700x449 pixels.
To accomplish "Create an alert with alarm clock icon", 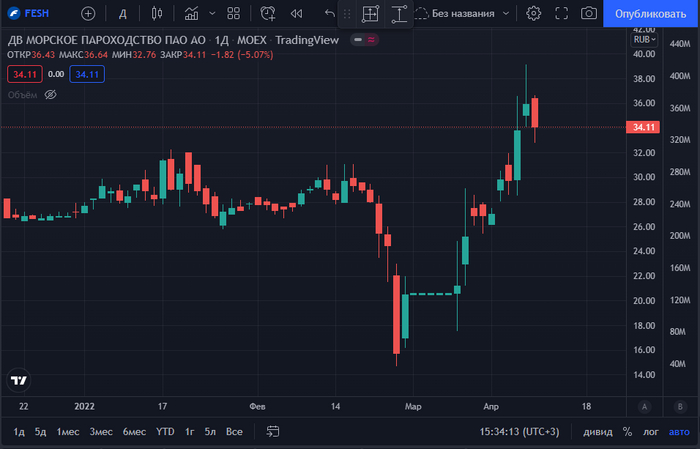I will [267, 13].
